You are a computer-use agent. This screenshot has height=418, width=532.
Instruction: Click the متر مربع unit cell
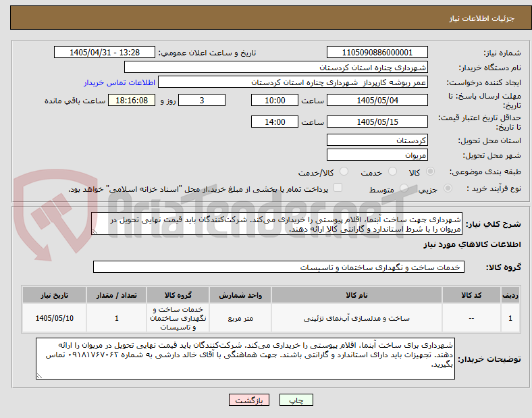(x=240, y=318)
